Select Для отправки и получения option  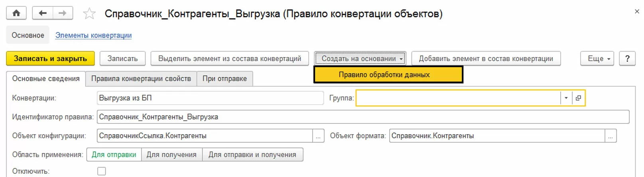tap(252, 155)
